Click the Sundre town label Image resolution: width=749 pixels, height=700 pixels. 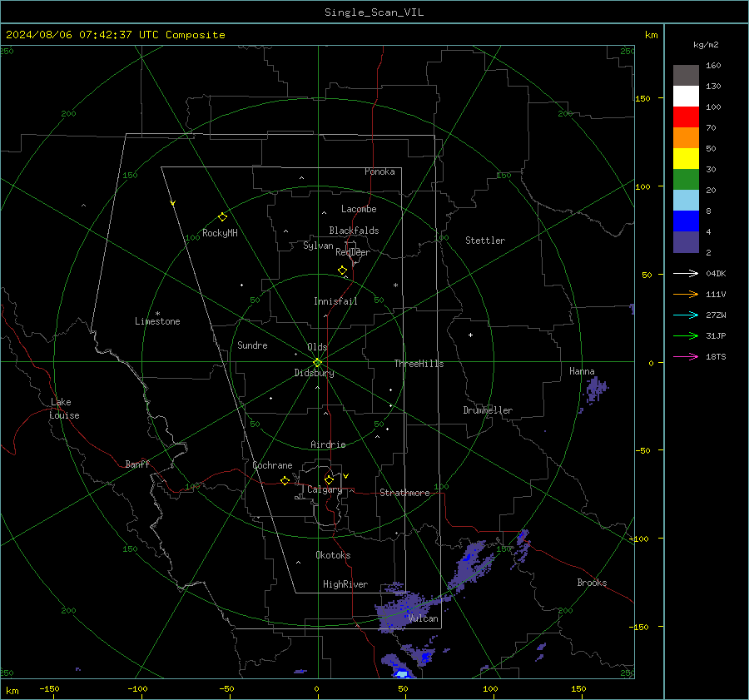coord(252,345)
